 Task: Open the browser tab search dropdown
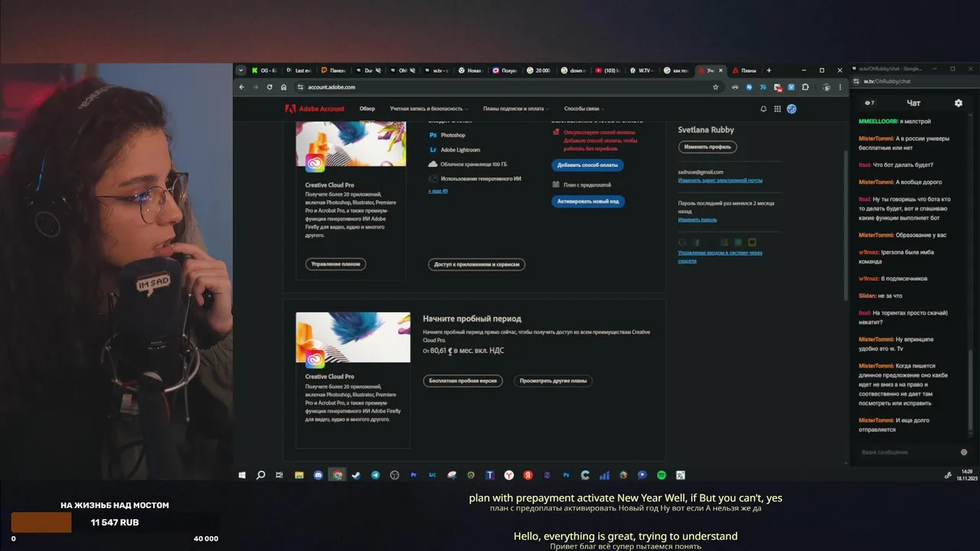[241, 70]
